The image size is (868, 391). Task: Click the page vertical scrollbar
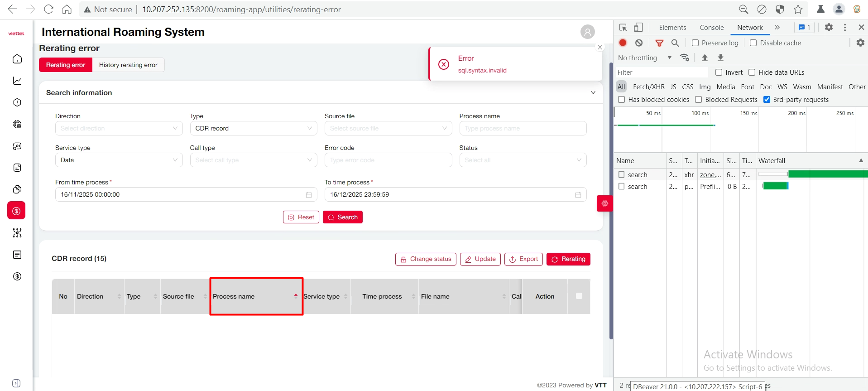(611, 272)
